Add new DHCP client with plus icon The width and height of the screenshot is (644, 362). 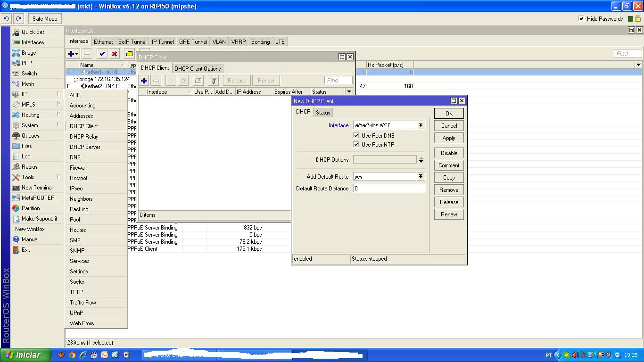tap(144, 81)
